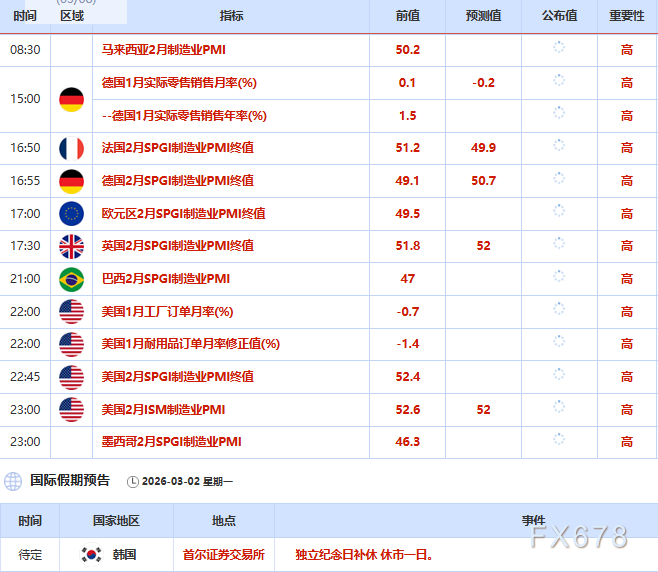Click the German flag in the 15:00 row
This screenshot has height=572, width=658.
[x=72, y=99]
